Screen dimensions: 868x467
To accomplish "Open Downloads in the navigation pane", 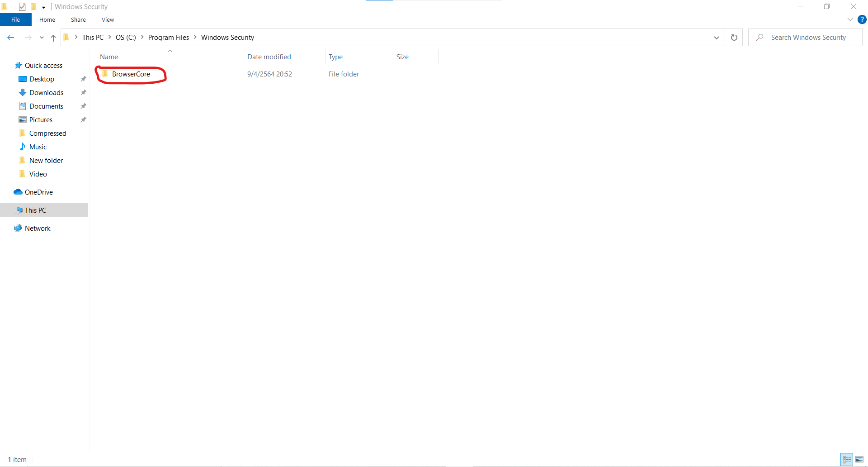I will [46, 93].
